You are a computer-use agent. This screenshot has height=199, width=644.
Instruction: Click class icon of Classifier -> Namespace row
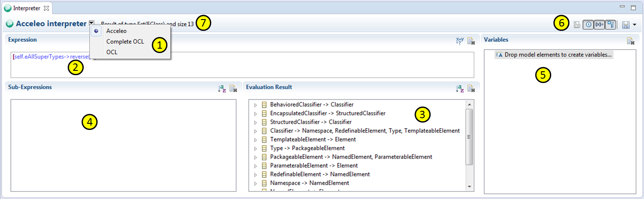(264, 131)
